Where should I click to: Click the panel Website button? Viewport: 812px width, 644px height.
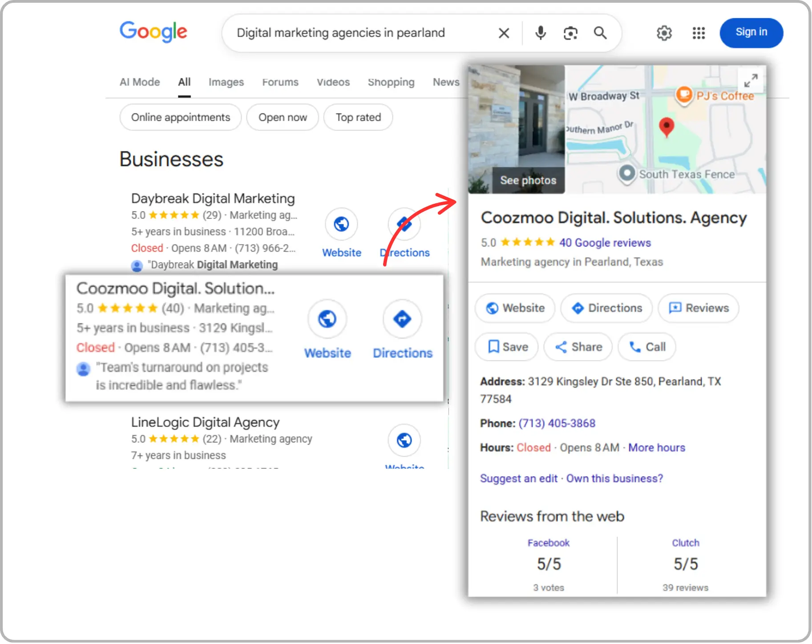515,308
